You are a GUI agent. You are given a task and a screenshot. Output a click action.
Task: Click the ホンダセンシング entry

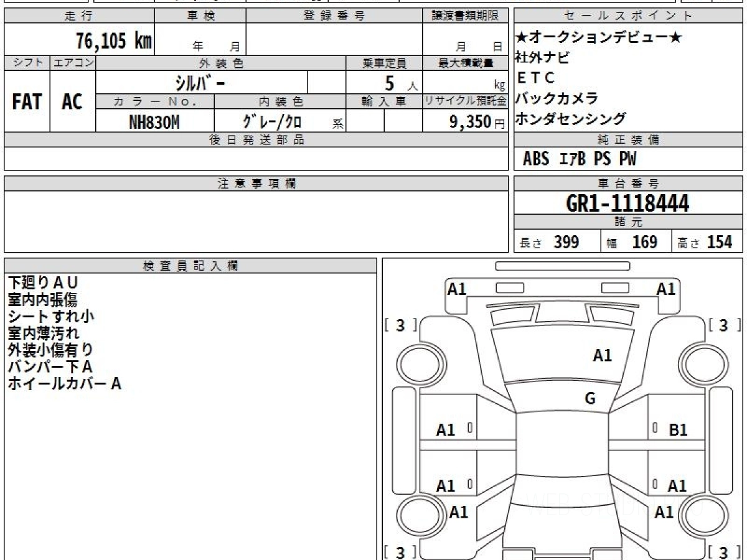[571, 118]
